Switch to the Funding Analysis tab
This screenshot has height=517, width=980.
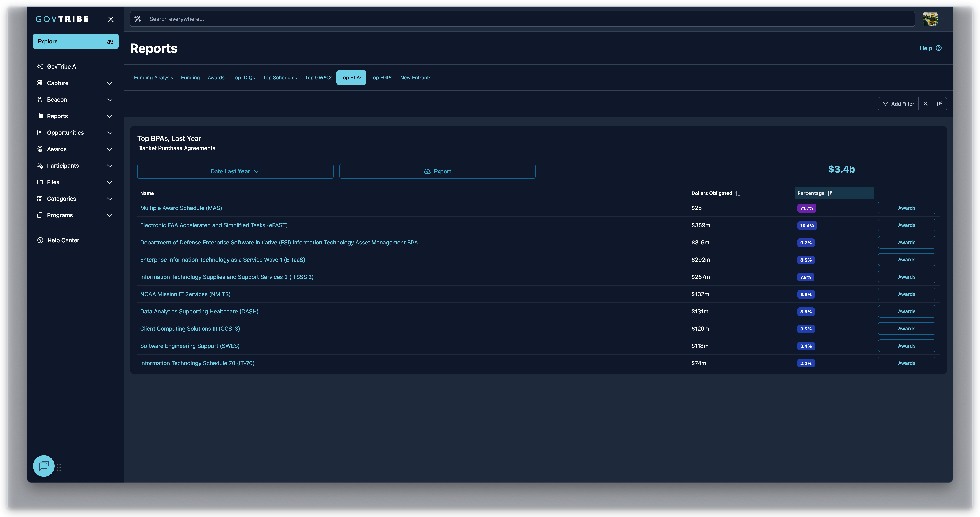pyautogui.click(x=153, y=78)
